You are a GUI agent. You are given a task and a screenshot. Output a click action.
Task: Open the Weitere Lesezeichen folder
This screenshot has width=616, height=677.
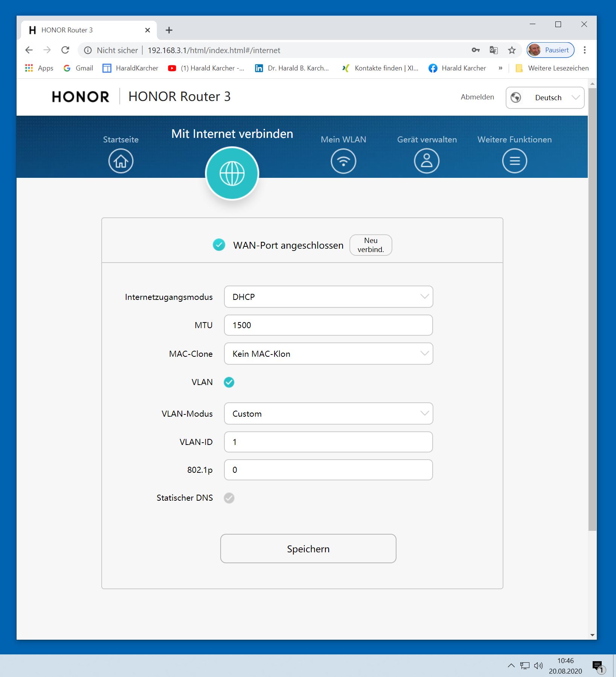tap(552, 68)
